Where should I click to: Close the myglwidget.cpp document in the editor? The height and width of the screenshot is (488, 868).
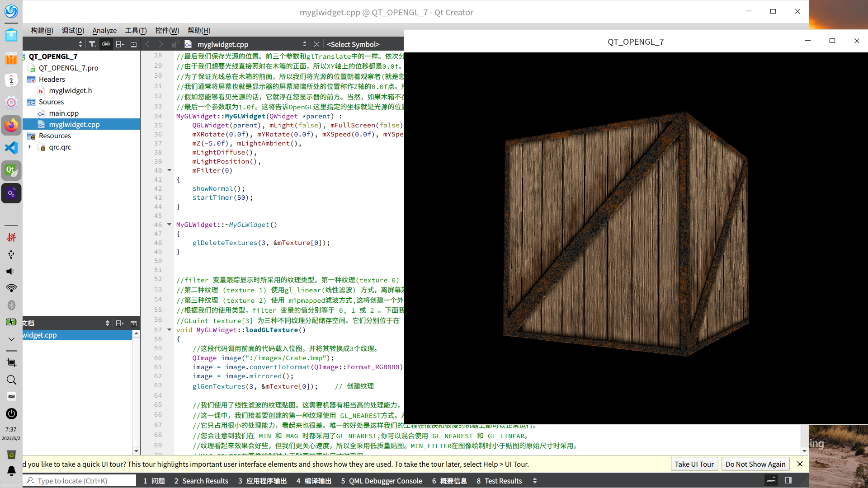click(x=316, y=44)
